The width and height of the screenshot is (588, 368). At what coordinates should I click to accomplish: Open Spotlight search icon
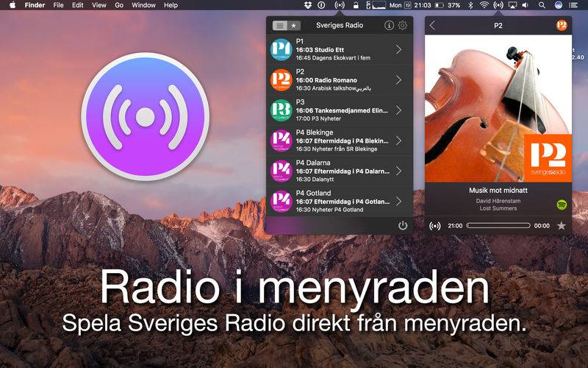click(x=542, y=5)
